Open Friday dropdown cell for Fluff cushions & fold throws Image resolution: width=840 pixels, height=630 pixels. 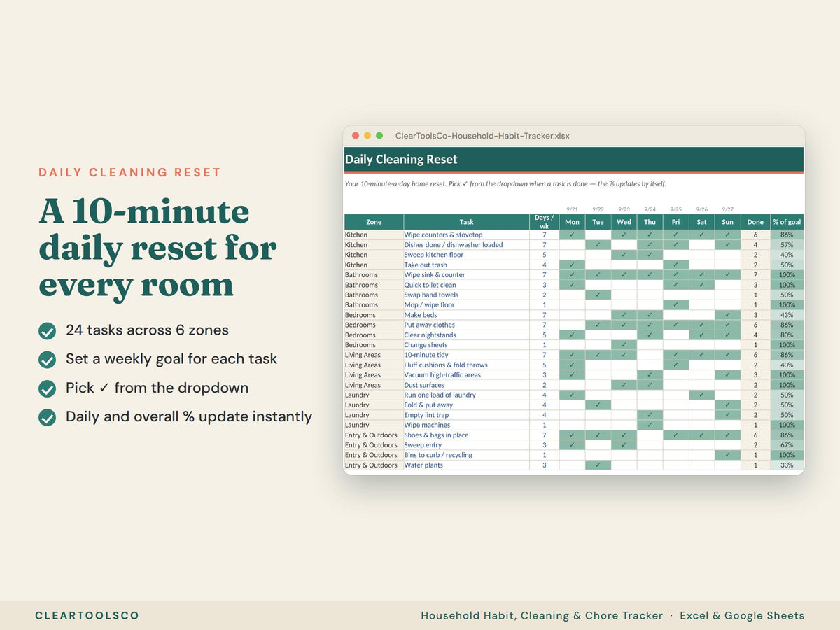675,365
